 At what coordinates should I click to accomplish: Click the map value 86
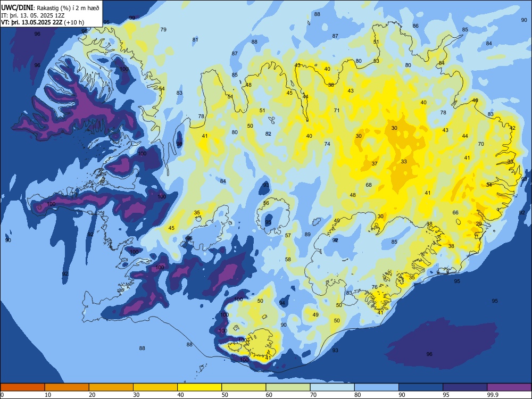(x=415, y=26)
